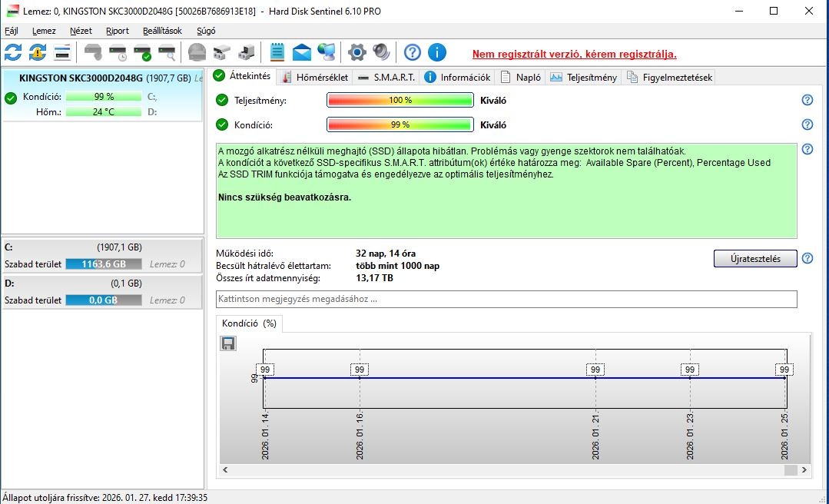The height and width of the screenshot is (504, 829).
Task: Click the refresh icon with the warning triangle
Action: (38, 52)
